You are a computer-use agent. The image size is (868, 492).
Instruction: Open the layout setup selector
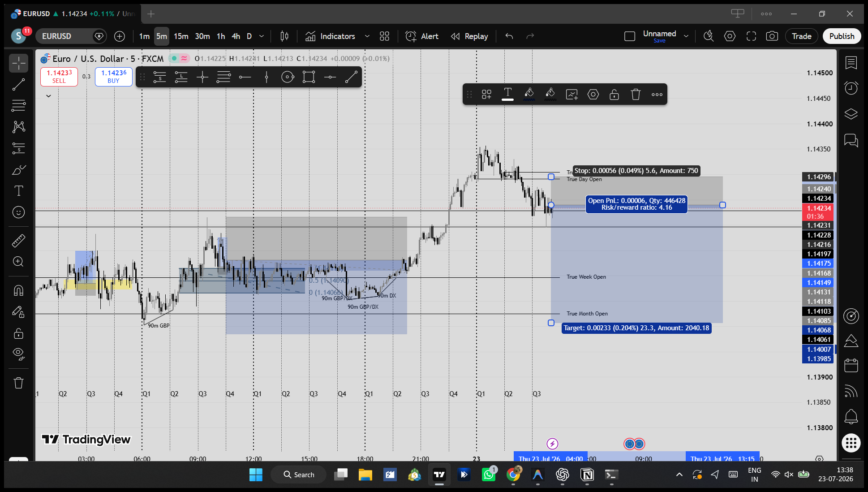click(630, 36)
